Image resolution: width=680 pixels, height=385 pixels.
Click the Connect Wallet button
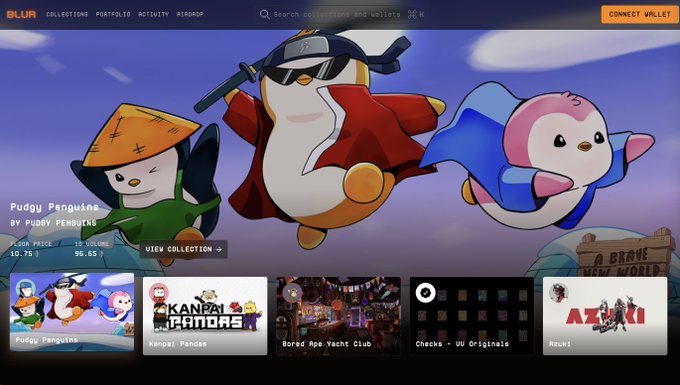click(x=640, y=14)
